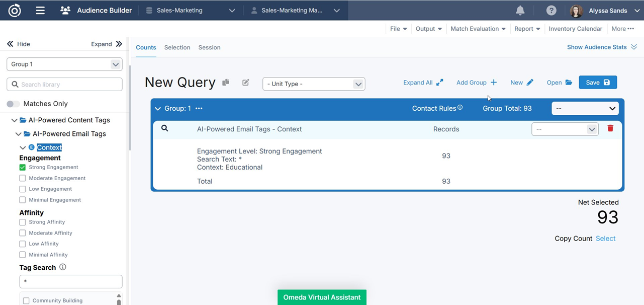Image resolution: width=644 pixels, height=305 pixels.
Task: Open the Match Evaluation menu
Action: [x=478, y=29]
